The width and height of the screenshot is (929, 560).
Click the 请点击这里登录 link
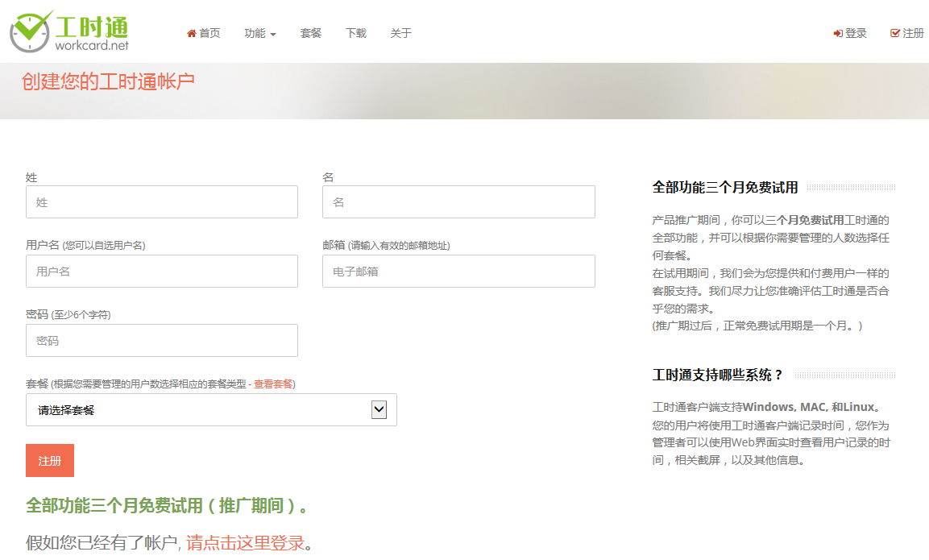coord(245,543)
